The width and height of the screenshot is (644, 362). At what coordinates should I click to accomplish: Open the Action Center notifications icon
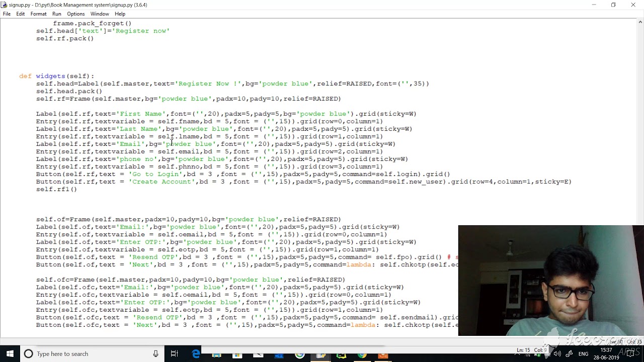(x=630, y=353)
